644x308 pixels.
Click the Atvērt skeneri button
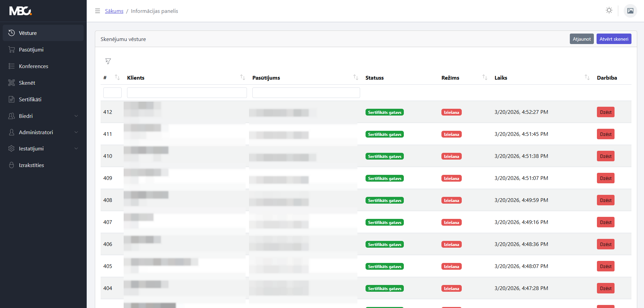(x=614, y=39)
